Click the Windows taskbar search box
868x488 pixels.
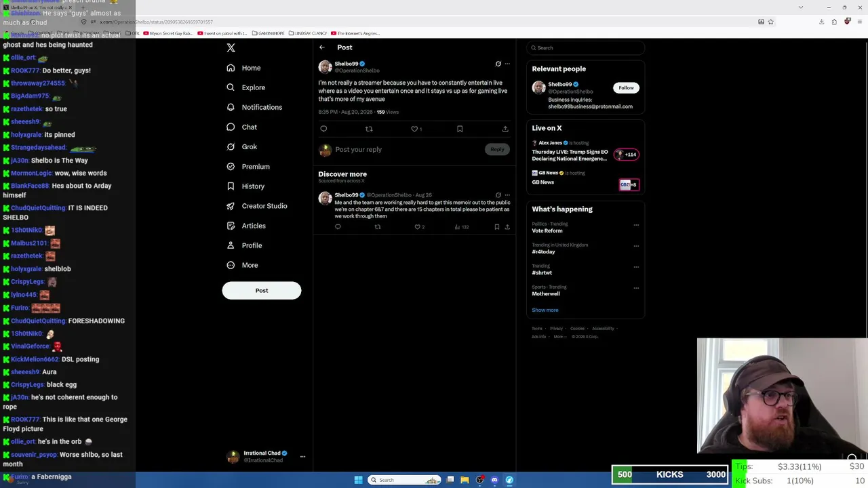pos(405,480)
